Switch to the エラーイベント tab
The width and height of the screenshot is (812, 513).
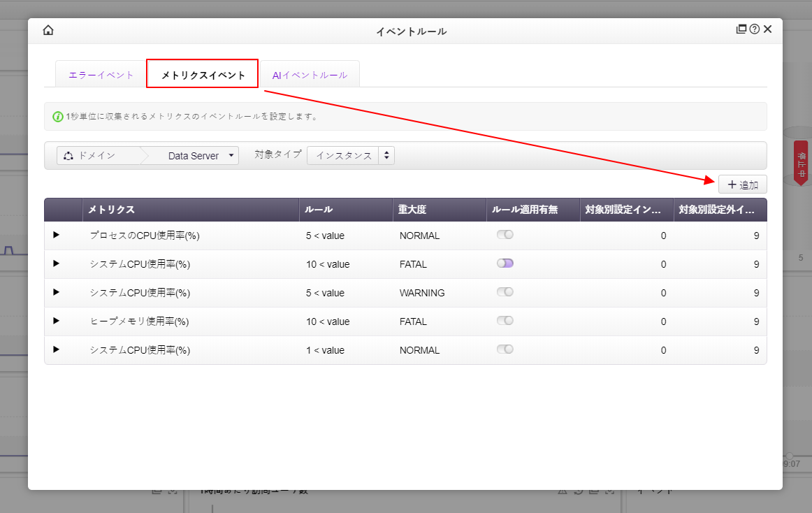[101, 75]
